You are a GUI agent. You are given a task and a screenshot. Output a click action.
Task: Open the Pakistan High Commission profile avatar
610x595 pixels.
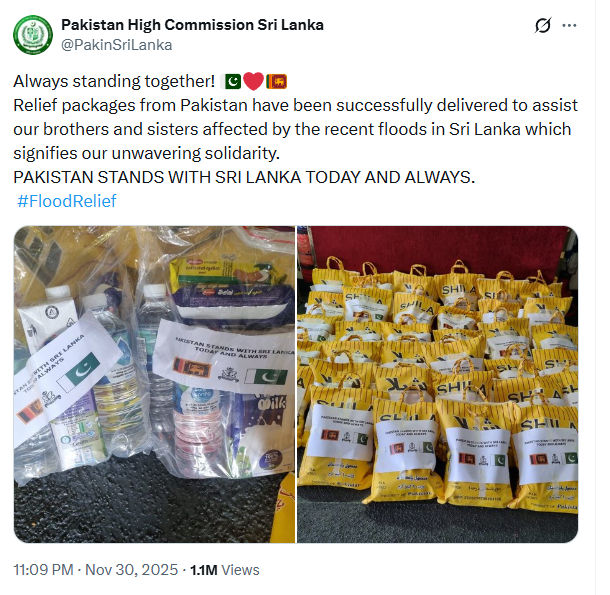tap(33, 35)
